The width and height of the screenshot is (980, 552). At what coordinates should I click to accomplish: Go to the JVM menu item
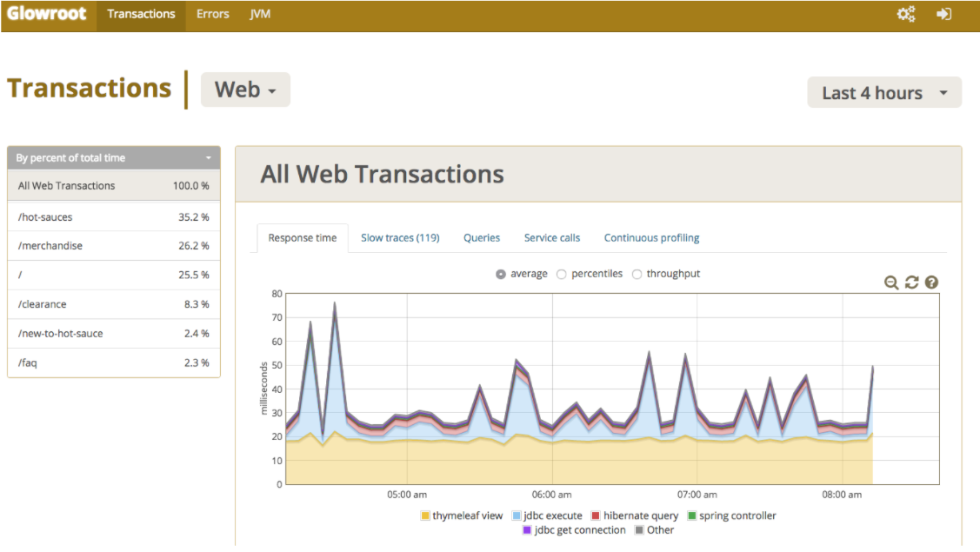pos(260,15)
